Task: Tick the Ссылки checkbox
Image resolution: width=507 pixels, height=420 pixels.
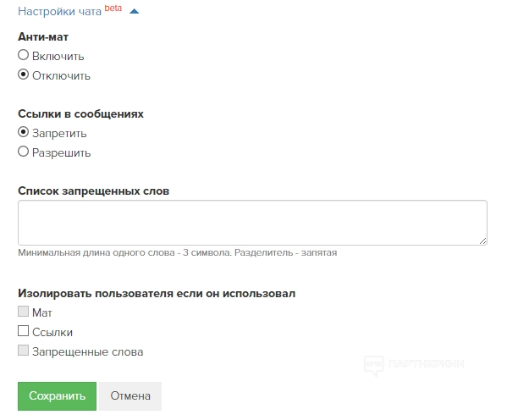Action: [24, 331]
